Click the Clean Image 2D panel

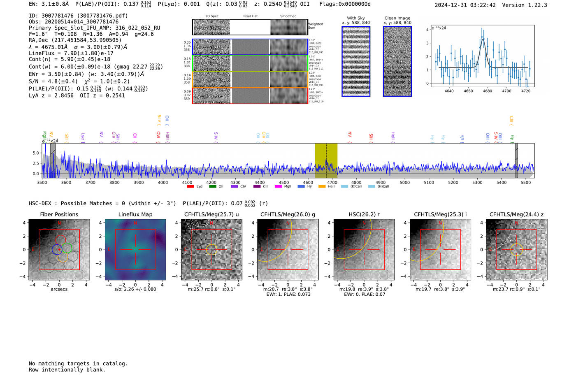click(397, 61)
